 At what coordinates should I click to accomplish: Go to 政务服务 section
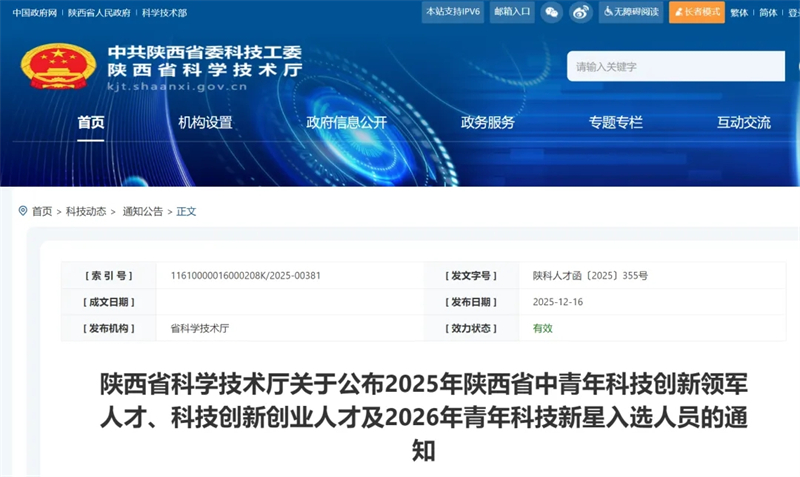487,123
